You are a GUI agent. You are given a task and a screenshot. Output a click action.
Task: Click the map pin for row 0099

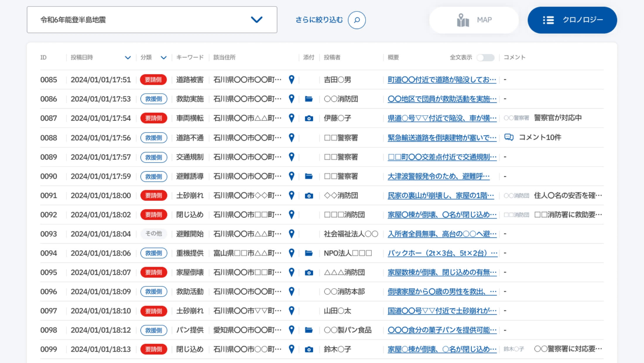(x=291, y=349)
